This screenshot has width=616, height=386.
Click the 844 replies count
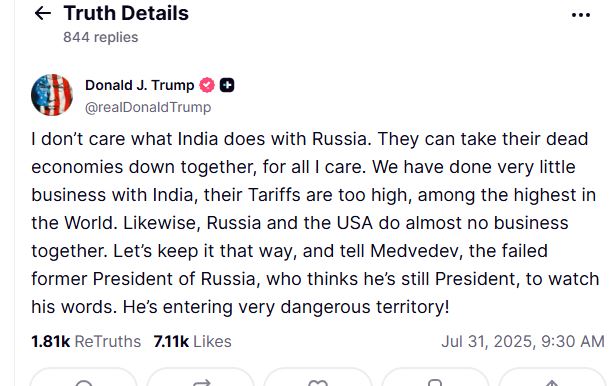click(101, 37)
